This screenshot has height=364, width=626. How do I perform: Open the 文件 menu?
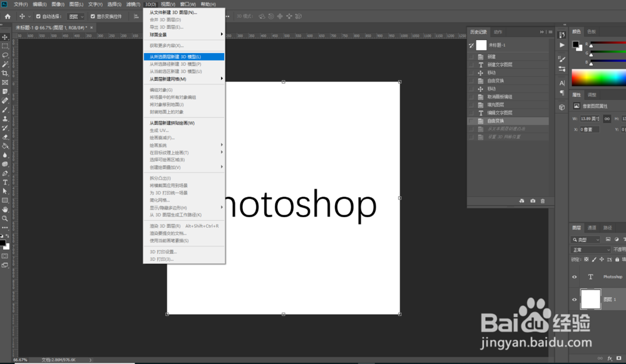click(x=21, y=4)
